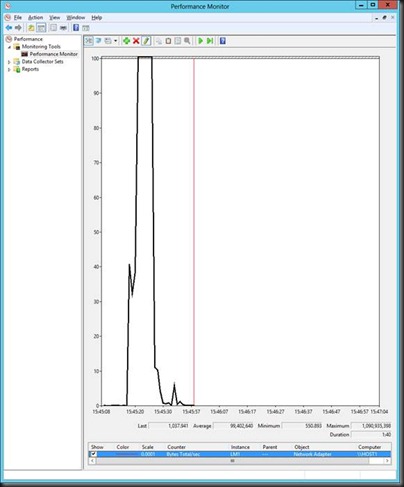This screenshot has width=404, height=487.
Task: Click the inner MDI restore button by Help menu
Action: tap(384, 18)
